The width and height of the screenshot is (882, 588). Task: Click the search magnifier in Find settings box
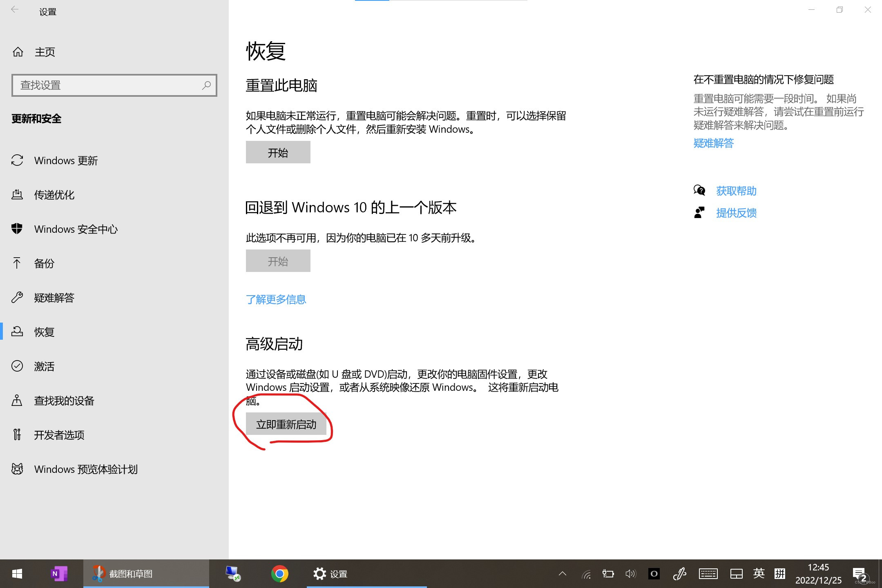pos(206,85)
